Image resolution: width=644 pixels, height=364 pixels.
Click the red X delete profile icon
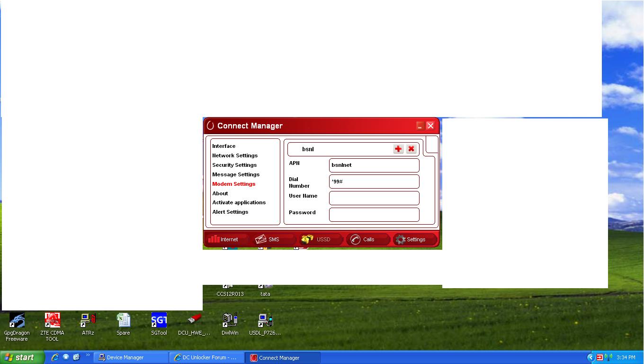coord(411,149)
